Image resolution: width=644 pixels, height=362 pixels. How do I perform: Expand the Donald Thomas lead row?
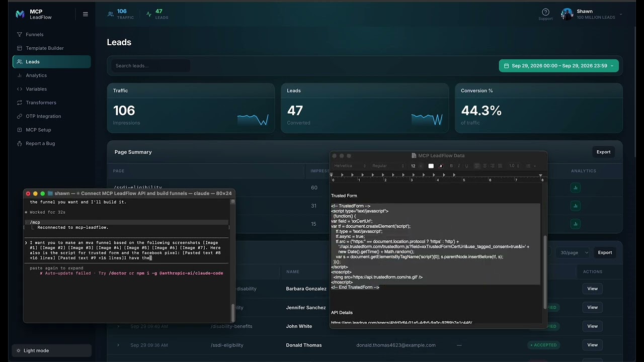pos(118,345)
